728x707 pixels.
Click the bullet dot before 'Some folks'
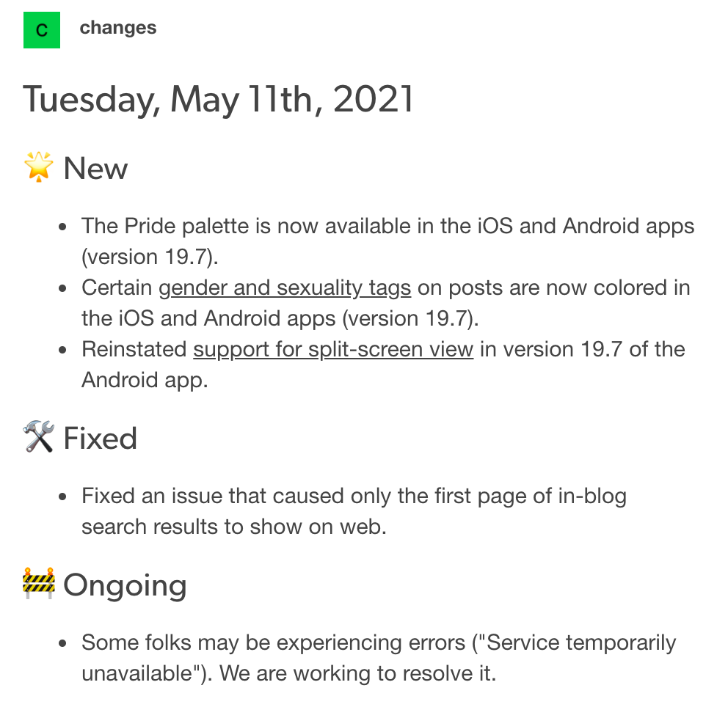[62, 643]
